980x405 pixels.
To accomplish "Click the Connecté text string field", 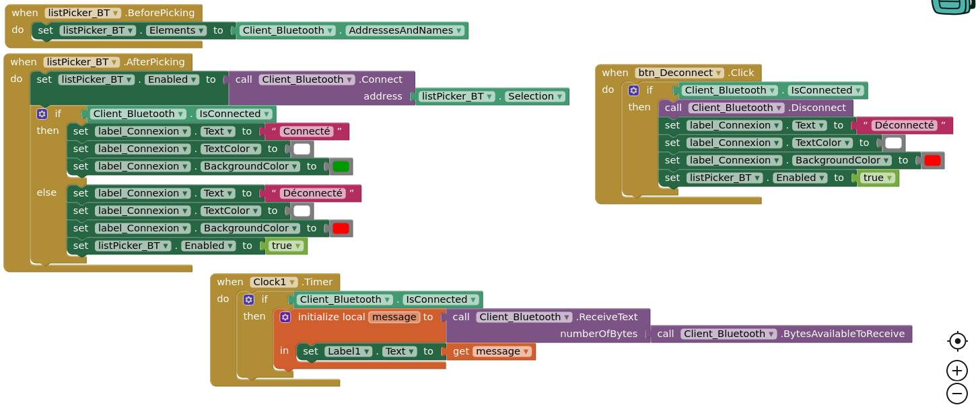I will tap(306, 131).
